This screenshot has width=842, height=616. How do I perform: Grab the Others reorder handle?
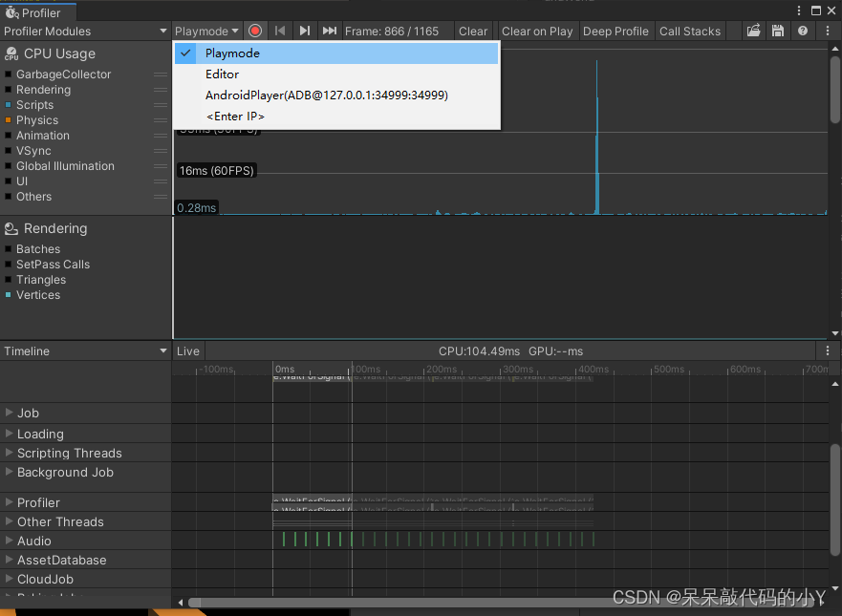click(160, 197)
